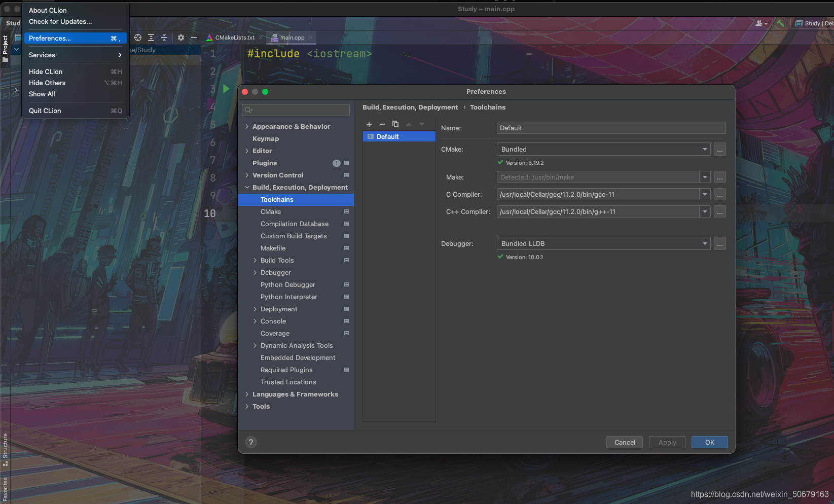
Task: Open Structure tool window sidebar tab
Action: (5, 449)
